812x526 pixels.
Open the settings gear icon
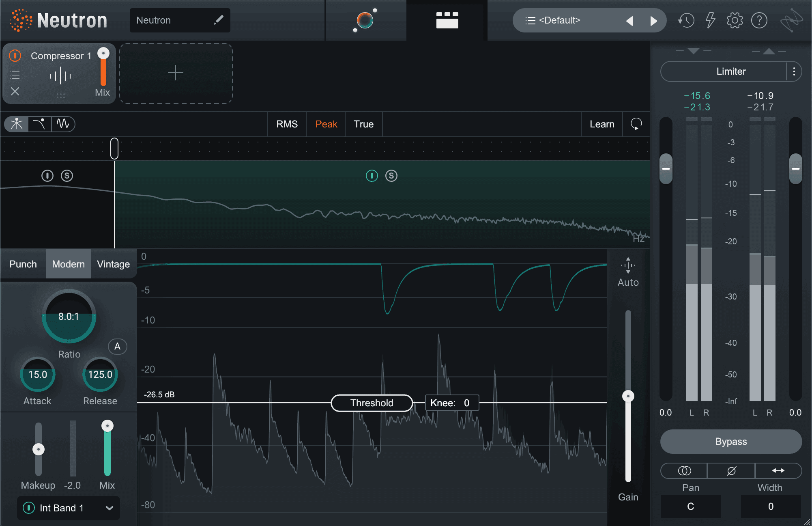tap(735, 20)
